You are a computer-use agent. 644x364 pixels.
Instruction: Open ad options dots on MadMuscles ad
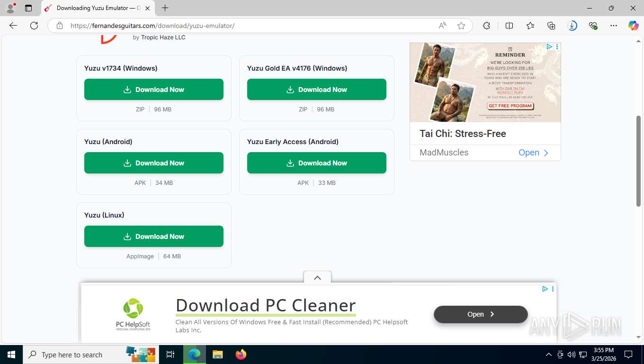tap(557, 47)
